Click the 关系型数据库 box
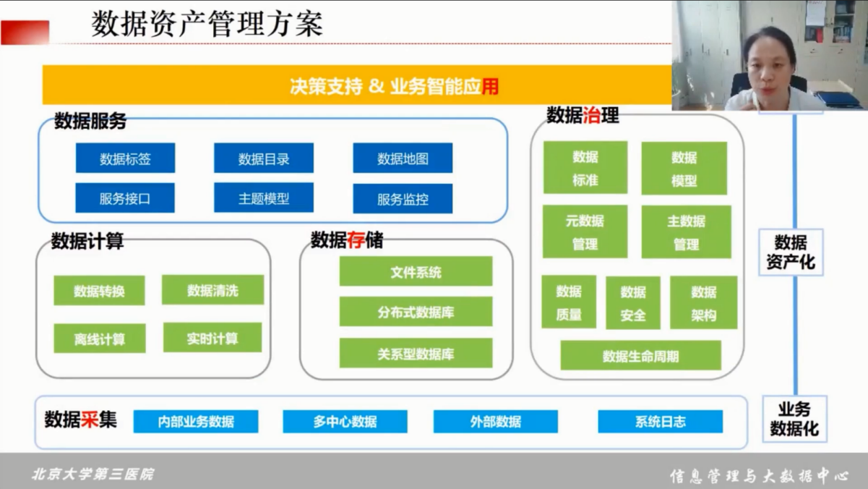The image size is (868, 489). [416, 354]
